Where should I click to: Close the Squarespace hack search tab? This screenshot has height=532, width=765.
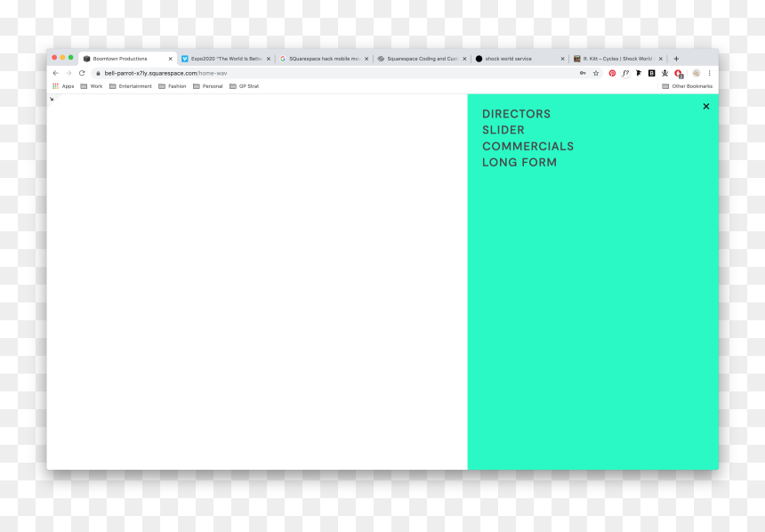(x=366, y=59)
